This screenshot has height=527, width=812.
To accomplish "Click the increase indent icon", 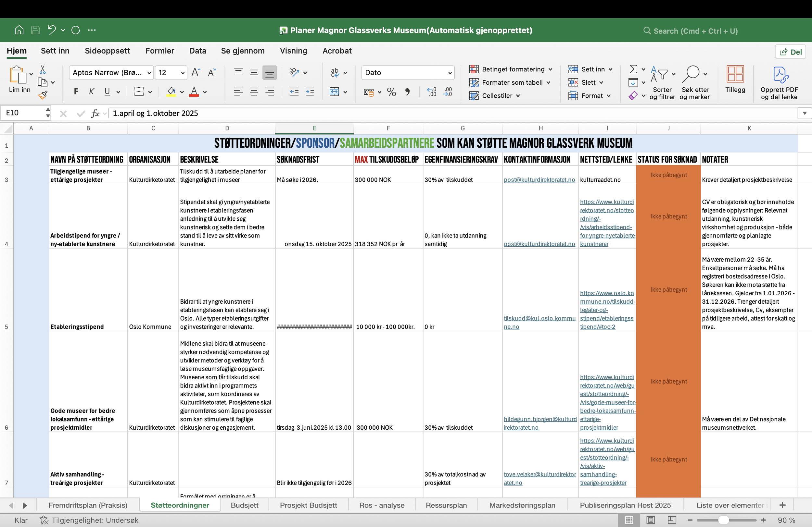I will pyautogui.click(x=310, y=92).
